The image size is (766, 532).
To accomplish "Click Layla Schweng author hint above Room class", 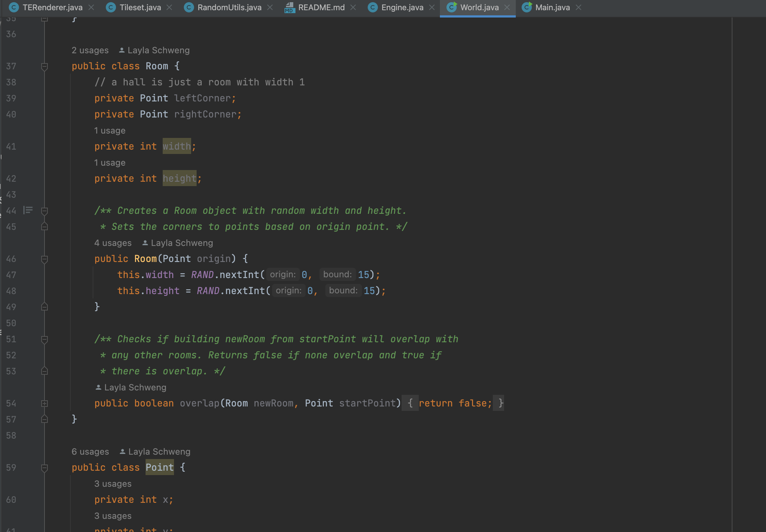I will tap(158, 50).
